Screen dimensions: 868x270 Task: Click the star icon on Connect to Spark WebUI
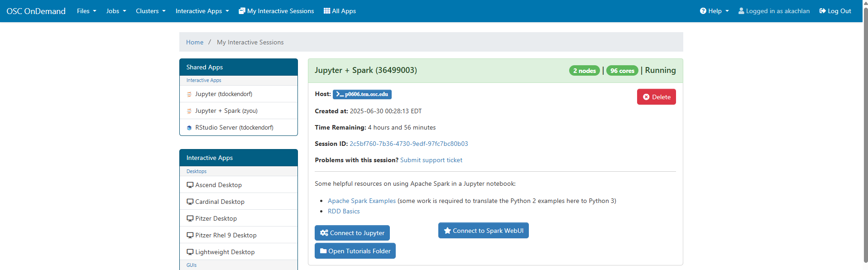coord(447,231)
